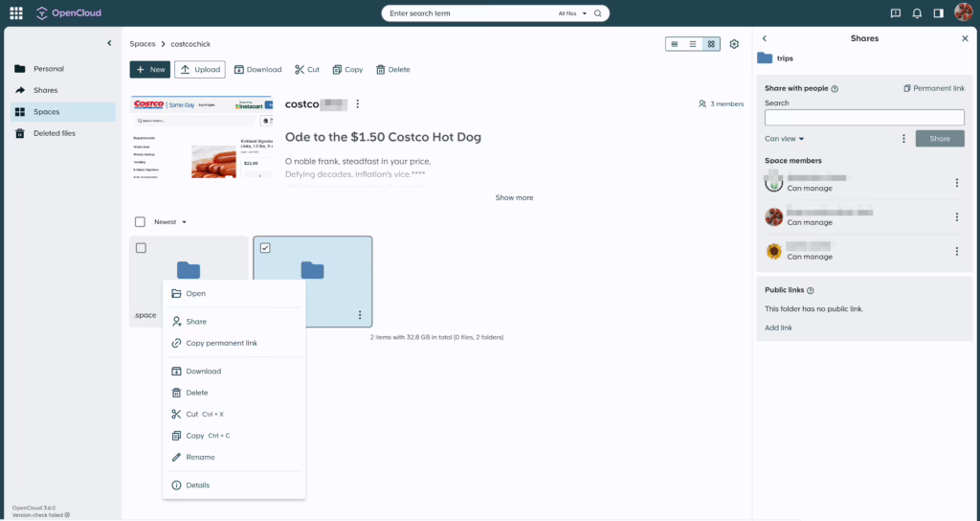Open Deleted files
980x521 pixels.
[62, 133]
